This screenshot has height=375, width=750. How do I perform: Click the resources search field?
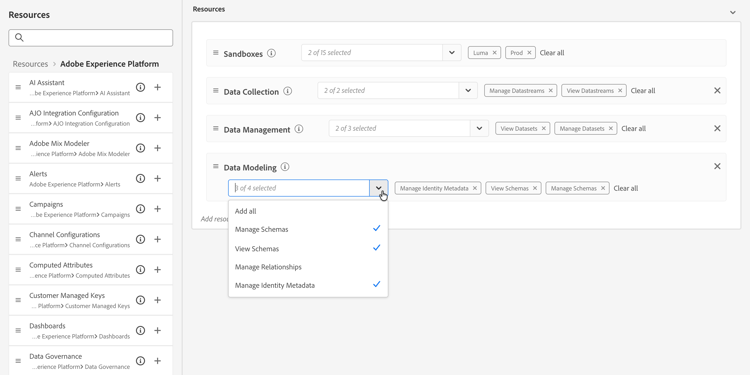[90, 38]
